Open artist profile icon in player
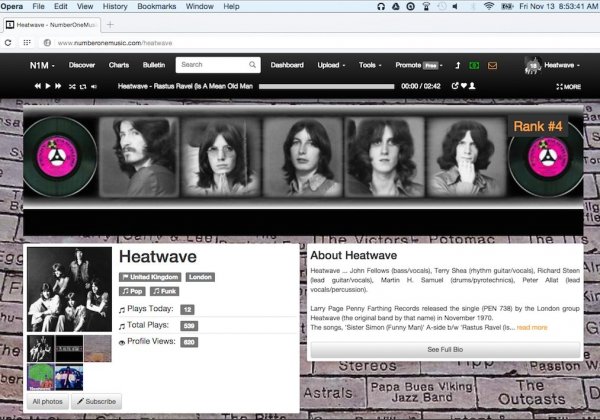 coord(472,86)
